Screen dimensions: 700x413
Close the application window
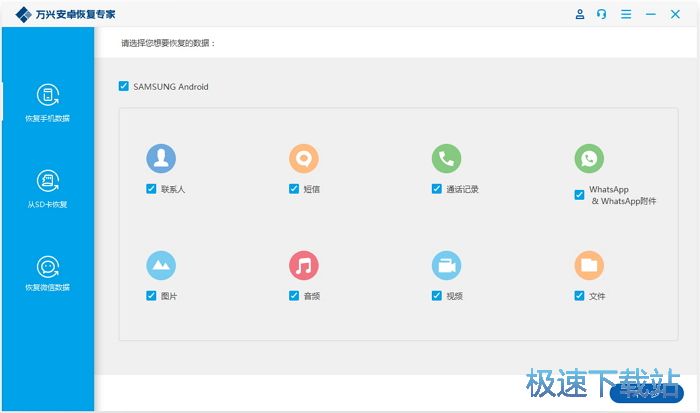click(x=675, y=14)
